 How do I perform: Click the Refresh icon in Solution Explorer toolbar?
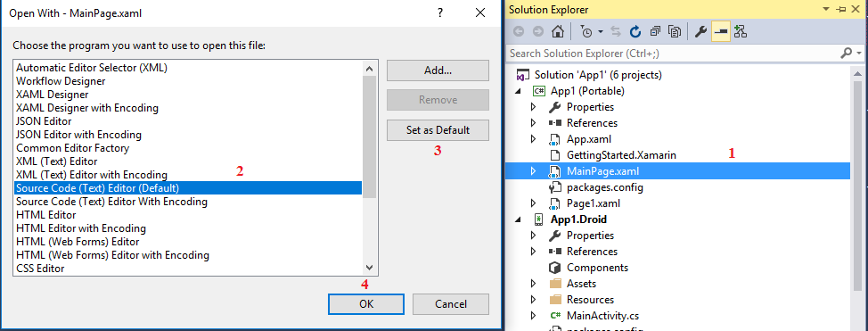click(x=635, y=31)
